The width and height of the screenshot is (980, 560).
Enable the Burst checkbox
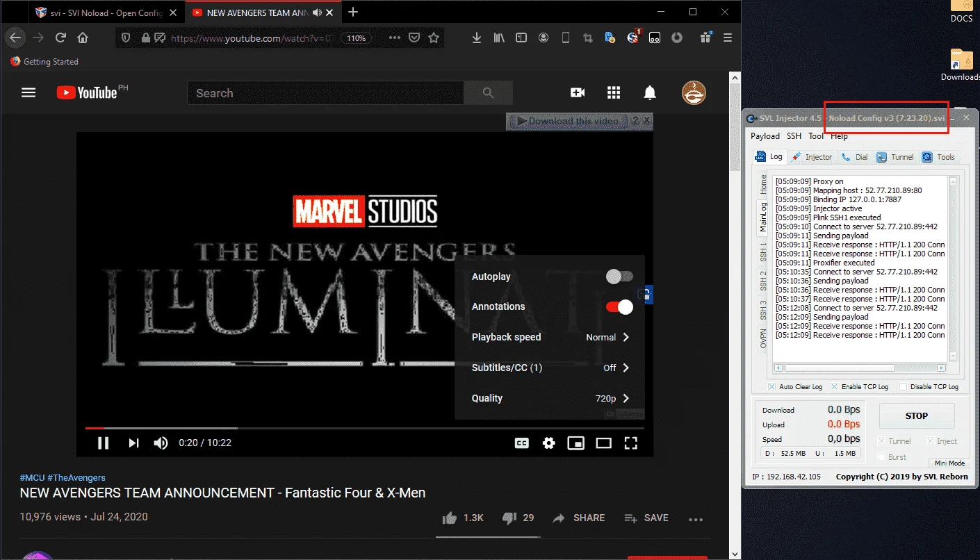(x=881, y=457)
